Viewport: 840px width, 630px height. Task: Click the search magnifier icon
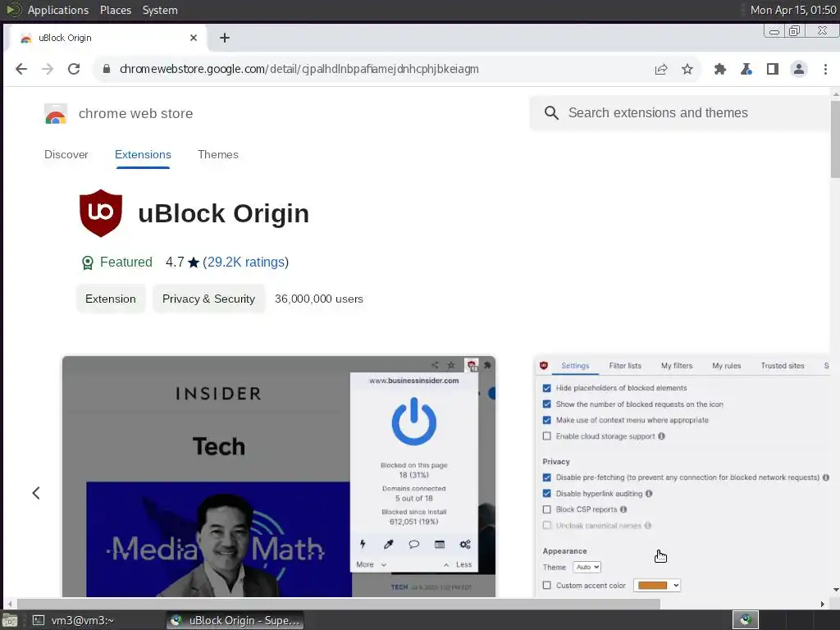click(551, 112)
